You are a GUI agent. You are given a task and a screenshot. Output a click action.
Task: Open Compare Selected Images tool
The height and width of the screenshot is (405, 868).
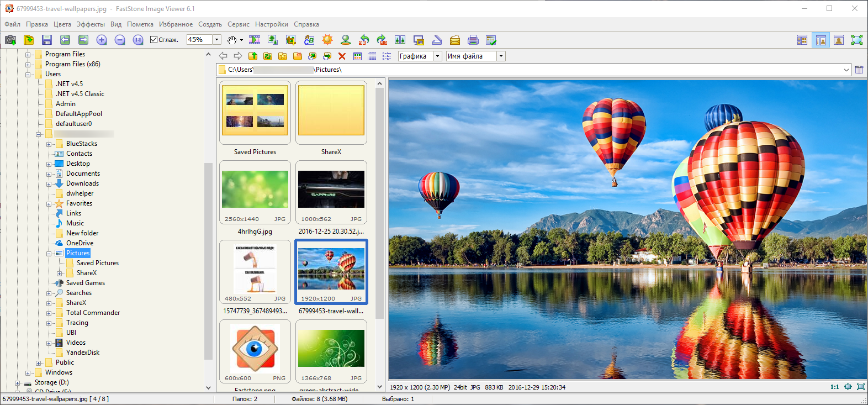coord(400,40)
